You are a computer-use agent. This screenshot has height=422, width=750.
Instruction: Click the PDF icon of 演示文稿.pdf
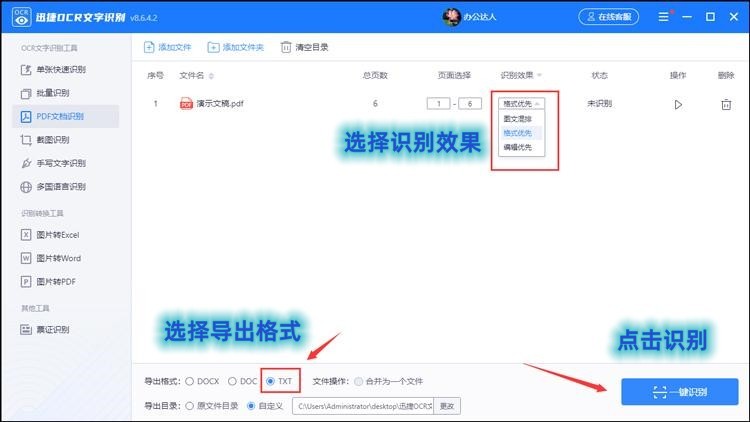[x=186, y=103]
